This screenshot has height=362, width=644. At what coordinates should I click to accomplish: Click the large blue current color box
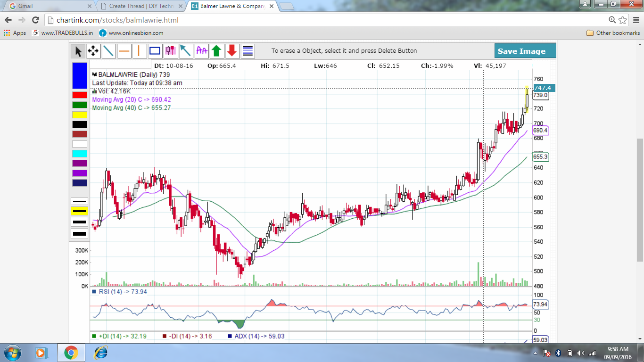[x=80, y=75]
